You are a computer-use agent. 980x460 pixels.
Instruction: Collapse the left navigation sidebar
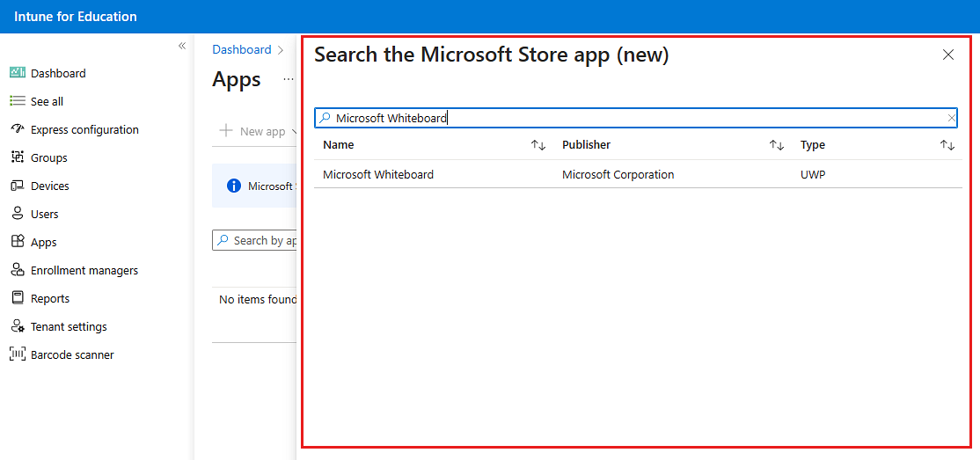tap(182, 46)
